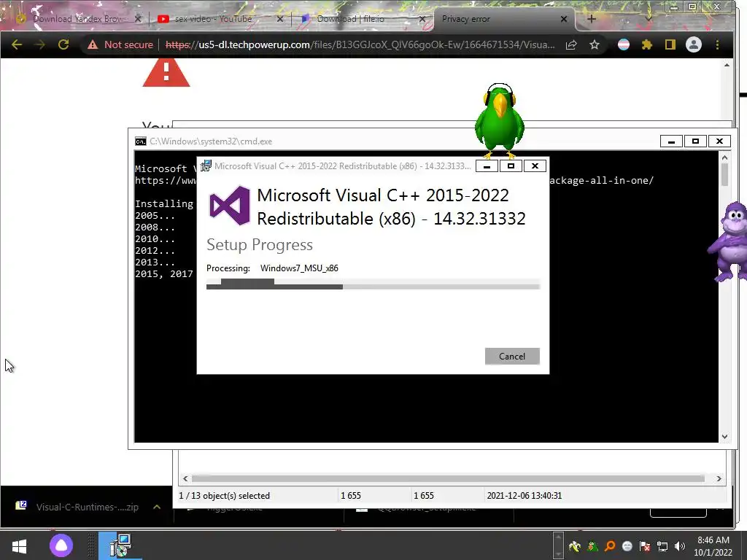747x560 pixels.
Task: Open the Not secure site warning
Action: pyautogui.click(x=120, y=44)
